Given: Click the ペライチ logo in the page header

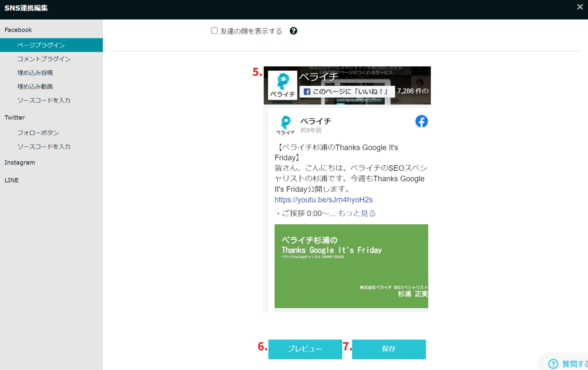Looking at the screenshot, I should (283, 85).
